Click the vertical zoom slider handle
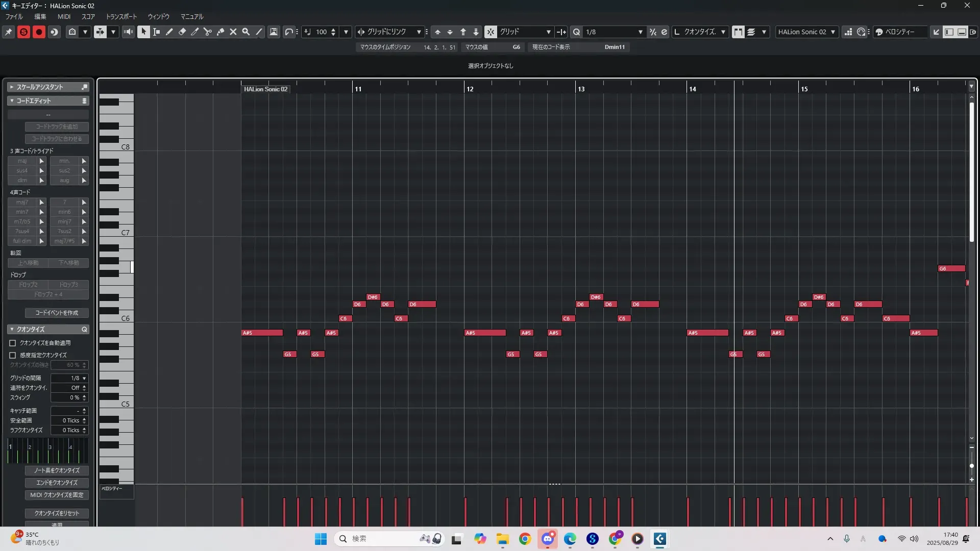 (971, 466)
